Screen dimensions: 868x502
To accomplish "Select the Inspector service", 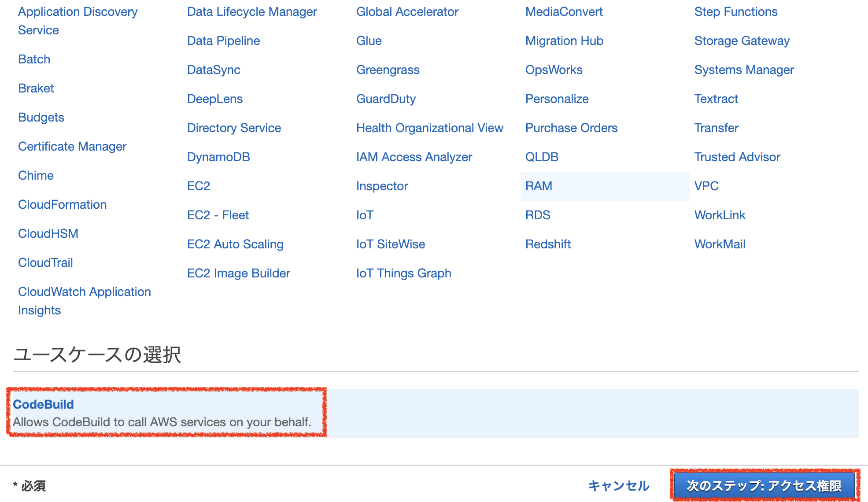I will point(382,186).
